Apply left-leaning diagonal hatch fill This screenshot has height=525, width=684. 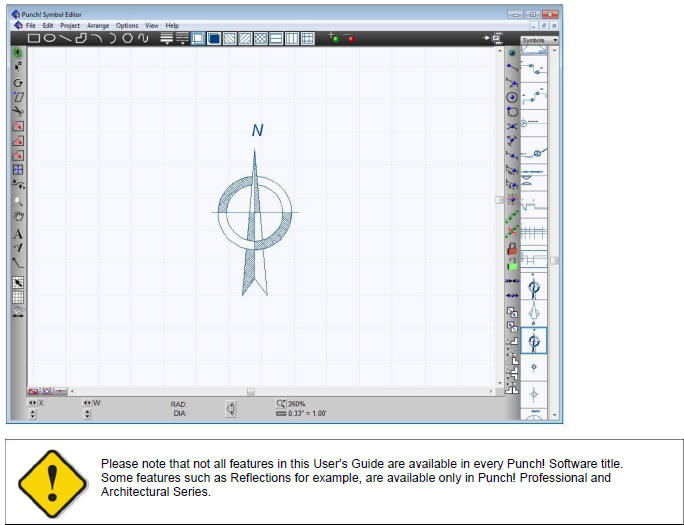(229, 38)
